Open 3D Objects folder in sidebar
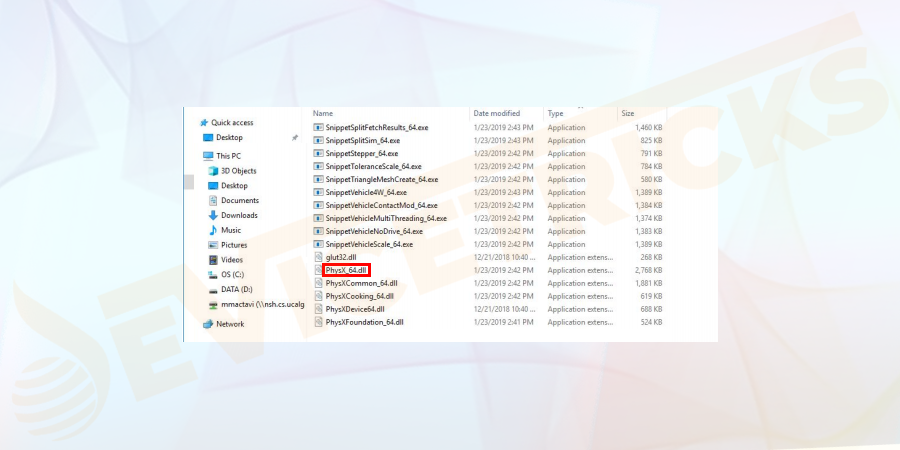Image resolution: width=900 pixels, height=450 pixels. coord(239,171)
